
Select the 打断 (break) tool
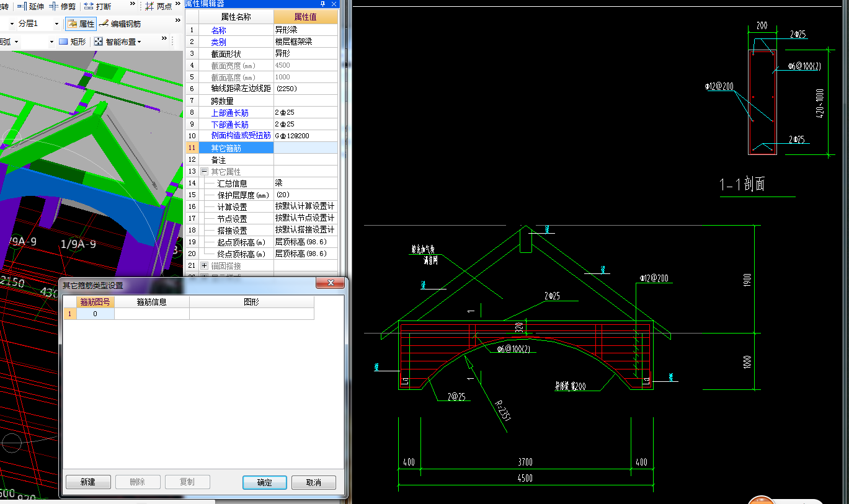click(98, 6)
